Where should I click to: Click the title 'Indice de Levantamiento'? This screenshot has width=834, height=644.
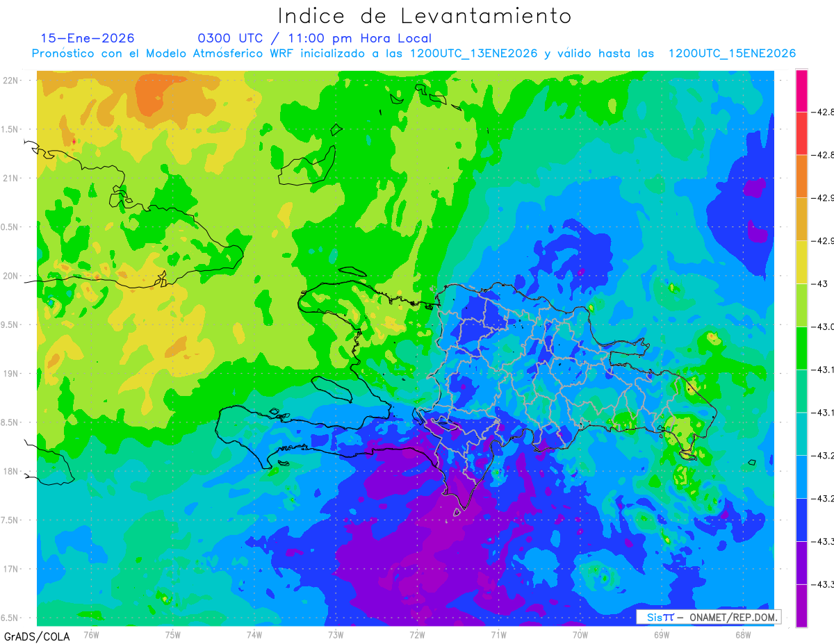click(424, 15)
